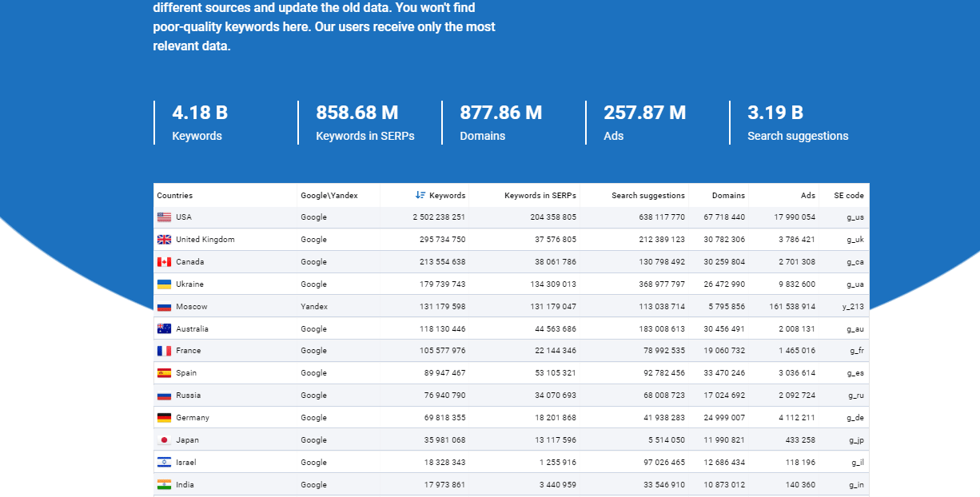Viewport: 980px width, 497px height.
Task: Click the Israel flag icon
Action: click(x=164, y=463)
